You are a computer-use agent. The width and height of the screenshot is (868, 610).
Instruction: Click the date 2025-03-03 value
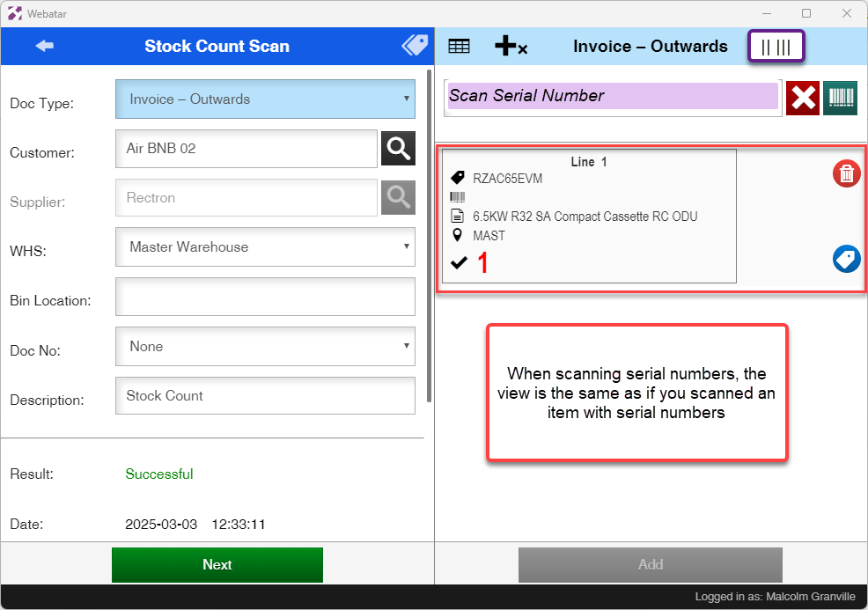pos(161,525)
